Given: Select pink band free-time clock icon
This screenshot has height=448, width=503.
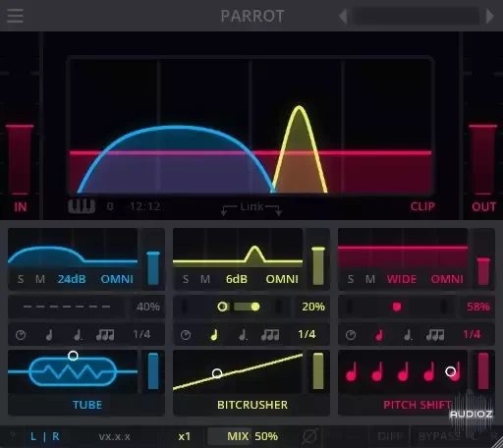Looking at the screenshot, I should pyautogui.click(x=351, y=335).
